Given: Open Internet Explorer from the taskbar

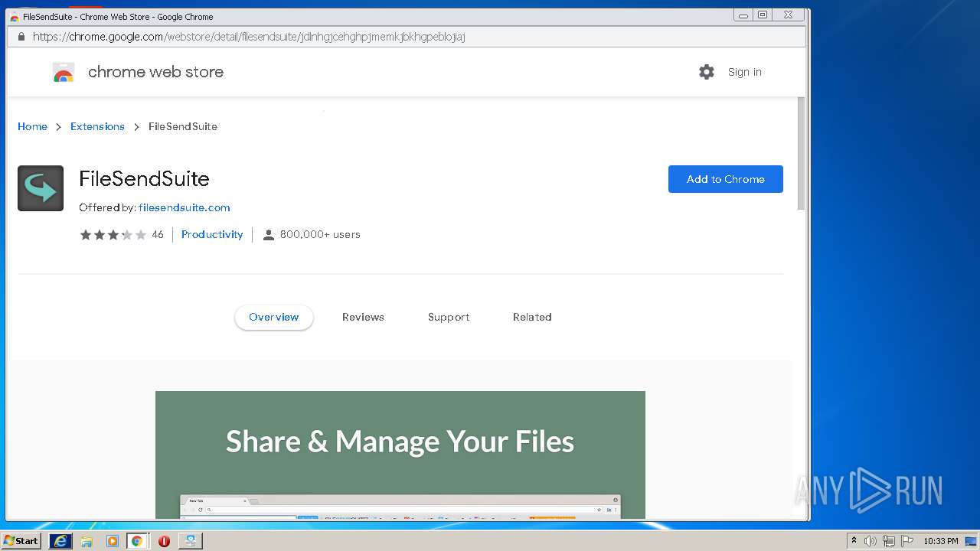Looking at the screenshot, I should [x=60, y=541].
